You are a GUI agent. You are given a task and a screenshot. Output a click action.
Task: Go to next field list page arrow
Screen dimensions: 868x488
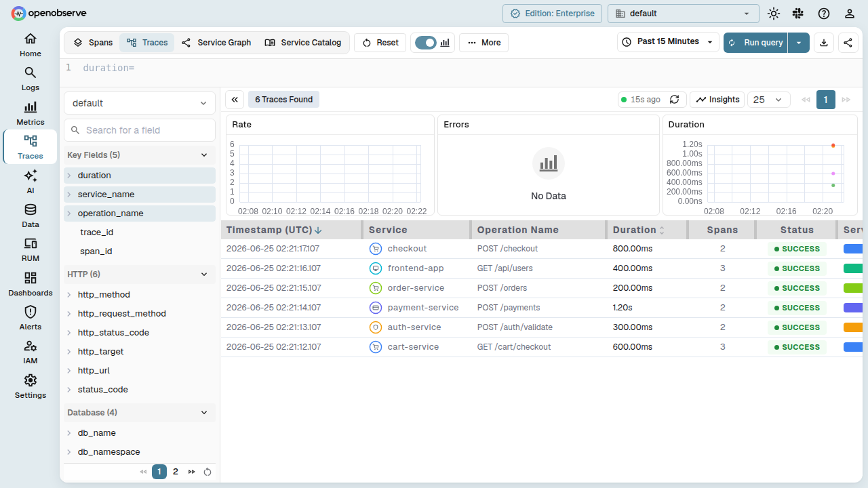click(x=192, y=472)
